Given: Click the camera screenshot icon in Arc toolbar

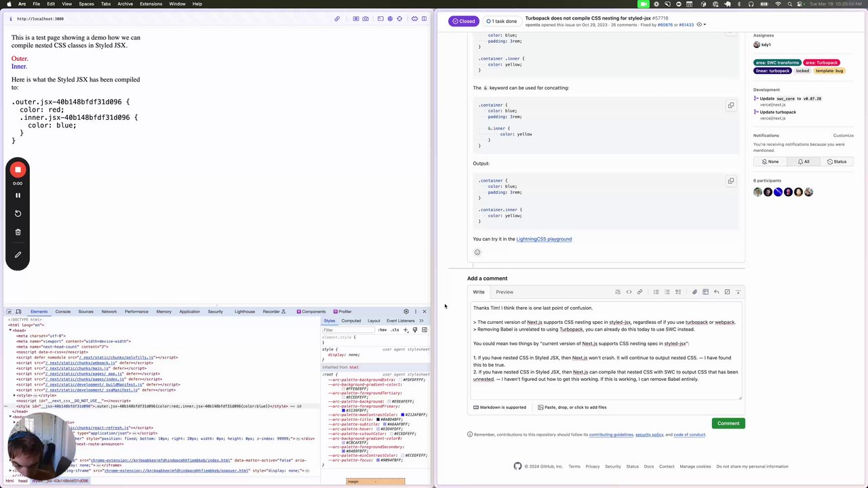Looking at the screenshot, I should pos(366,19).
